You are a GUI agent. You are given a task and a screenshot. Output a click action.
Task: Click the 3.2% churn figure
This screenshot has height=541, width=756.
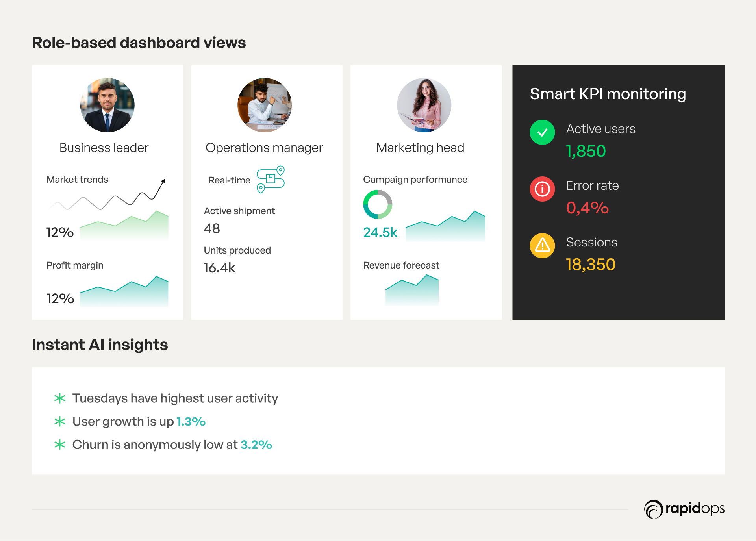[256, 445]
